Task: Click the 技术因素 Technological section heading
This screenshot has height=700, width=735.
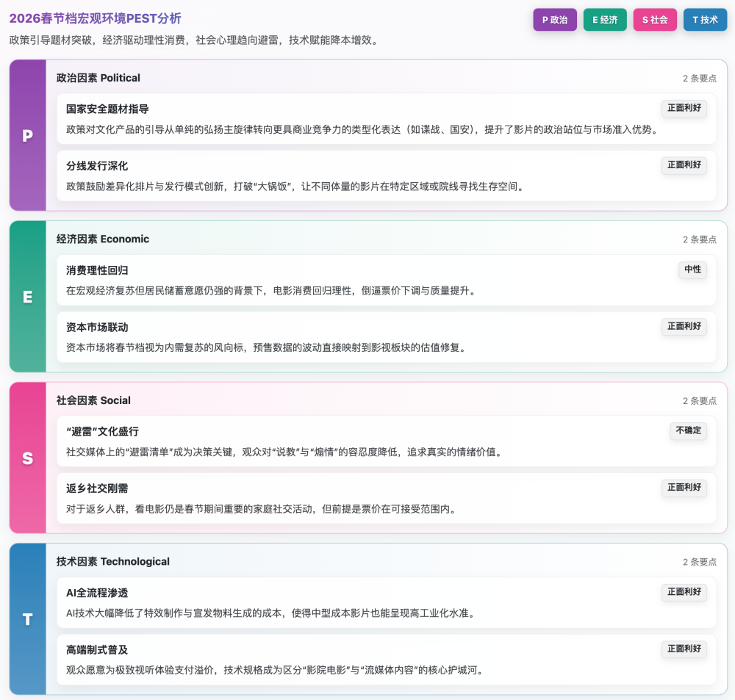Action: (113, 561)
